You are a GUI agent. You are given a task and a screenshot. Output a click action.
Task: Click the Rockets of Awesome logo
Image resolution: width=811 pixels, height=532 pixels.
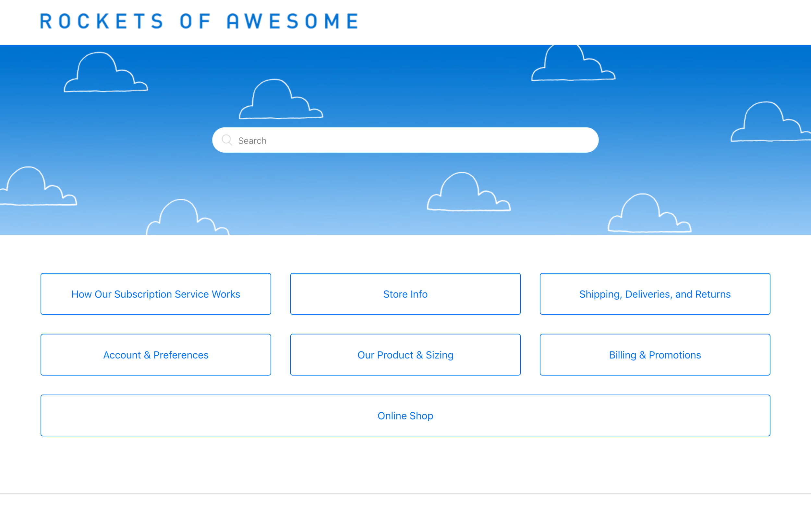[x=199, y=21]
